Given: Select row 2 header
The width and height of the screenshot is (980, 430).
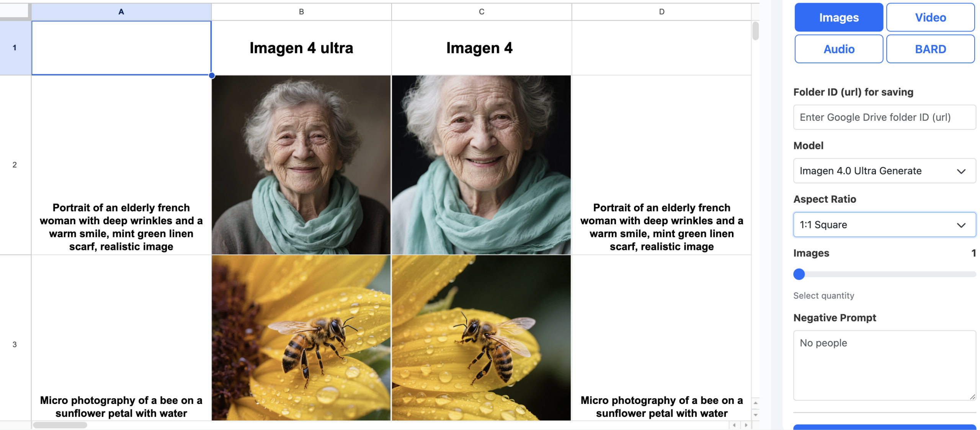Looking at the screenshot, I should pos(15,165).
